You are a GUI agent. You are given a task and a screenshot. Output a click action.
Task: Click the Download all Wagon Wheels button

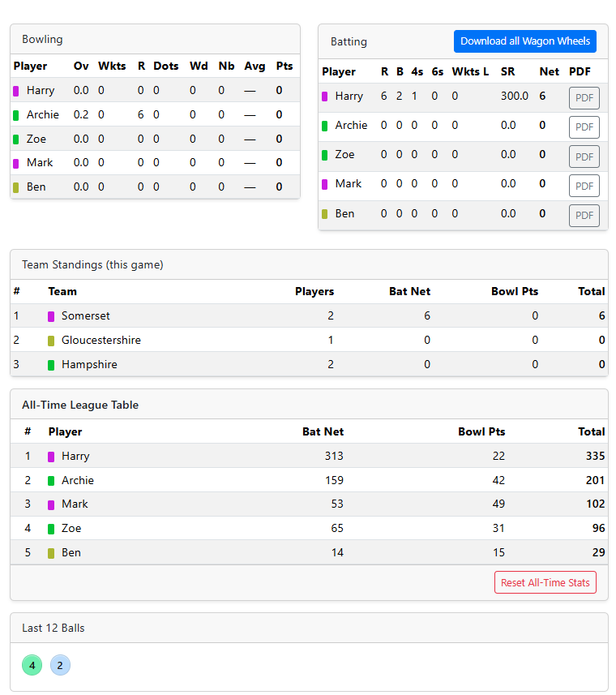click(x=524, y=41)
